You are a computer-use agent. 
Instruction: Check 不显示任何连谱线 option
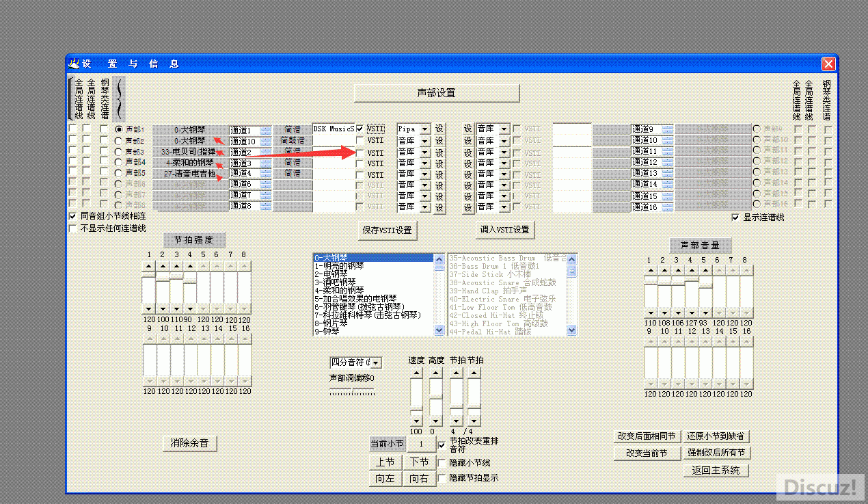coord(72,228)
